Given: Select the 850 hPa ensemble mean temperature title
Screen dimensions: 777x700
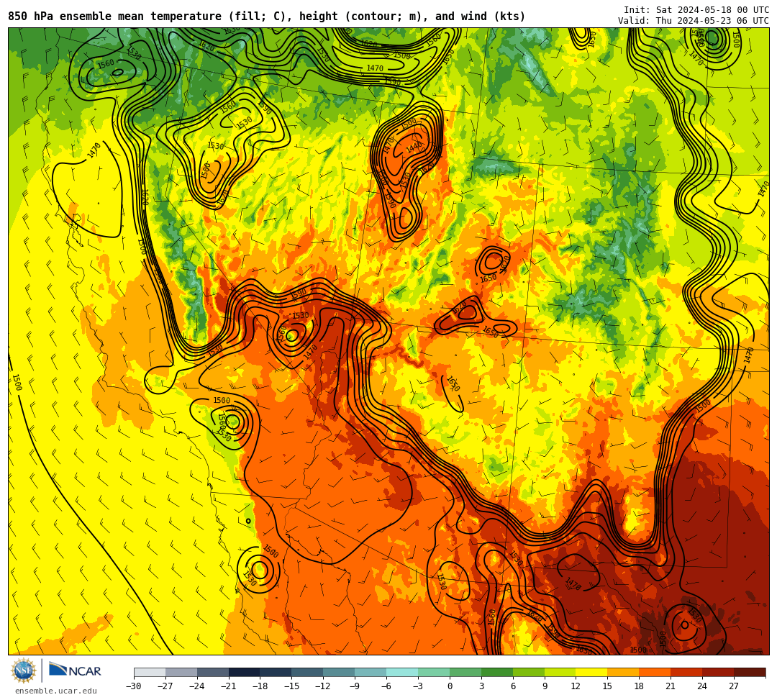Looking at the screenshot, I should (267, 17).
